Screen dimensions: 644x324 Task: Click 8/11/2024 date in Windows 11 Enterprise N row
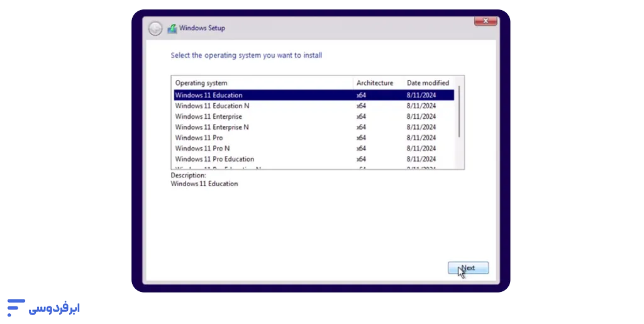point(421,127)
